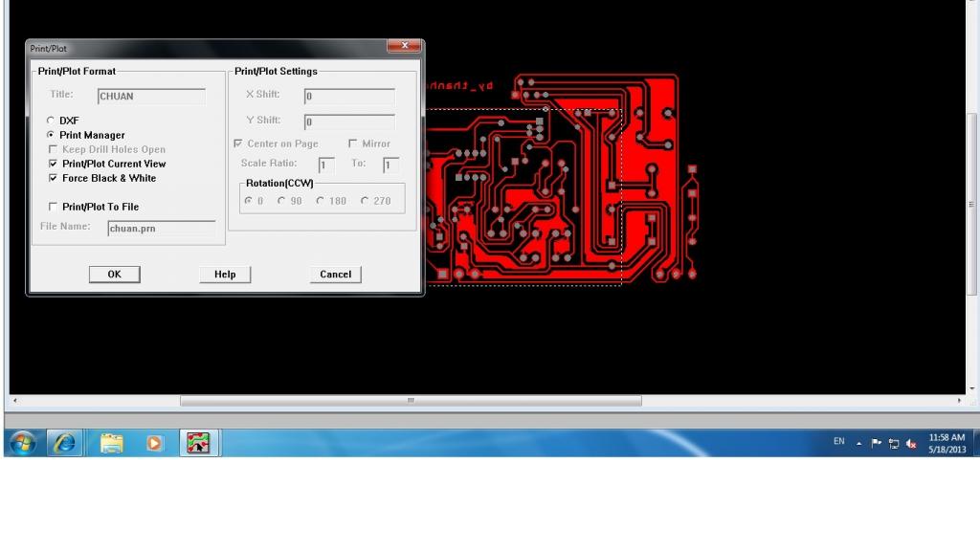Select 180 degree rotation
980x551 pixels.
click(x=320, y=201)
